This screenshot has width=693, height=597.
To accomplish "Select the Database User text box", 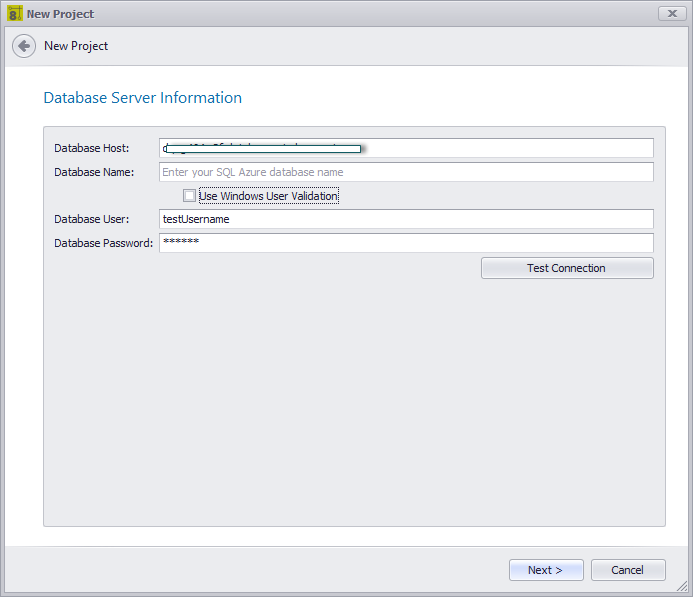I will click(x=406, y=219).
